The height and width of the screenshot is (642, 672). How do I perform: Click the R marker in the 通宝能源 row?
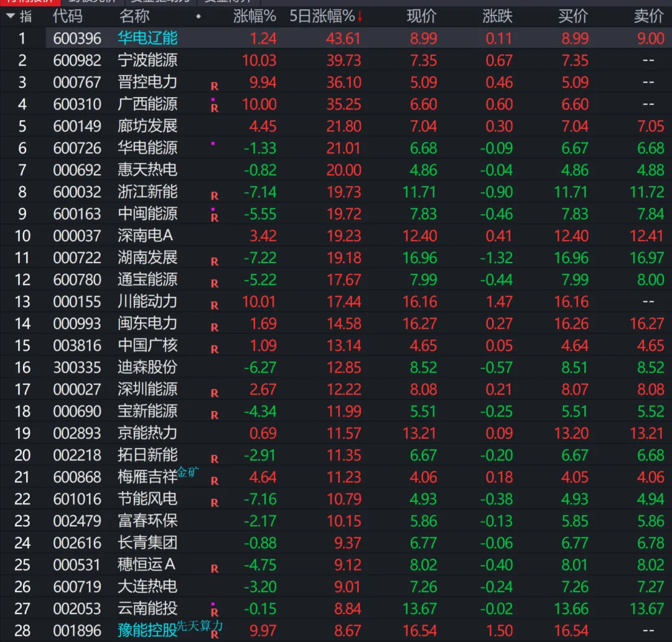coord(215,283)
